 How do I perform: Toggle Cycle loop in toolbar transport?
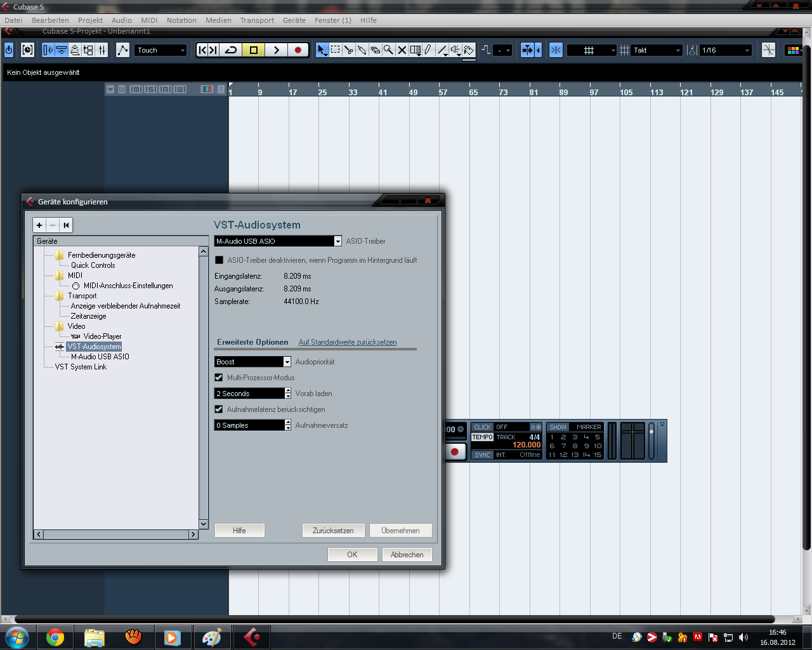tap(231, 50)
